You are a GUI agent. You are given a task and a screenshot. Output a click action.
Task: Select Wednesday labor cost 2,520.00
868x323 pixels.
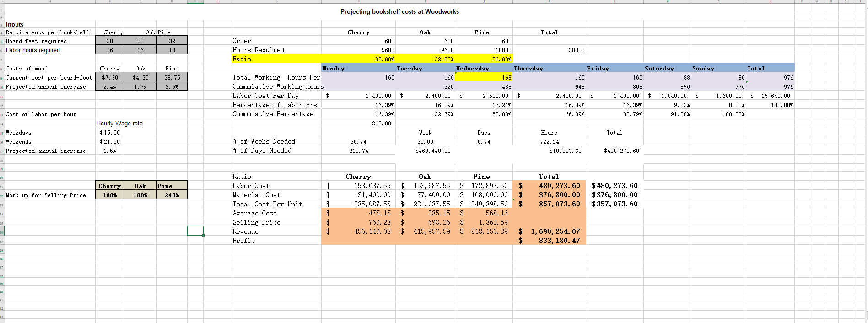click(x=484, y=96)
